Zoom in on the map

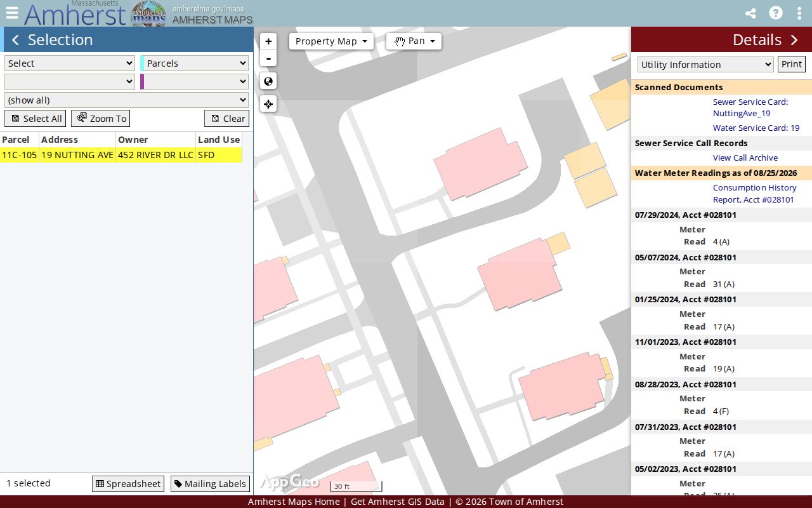coord(268,41)
